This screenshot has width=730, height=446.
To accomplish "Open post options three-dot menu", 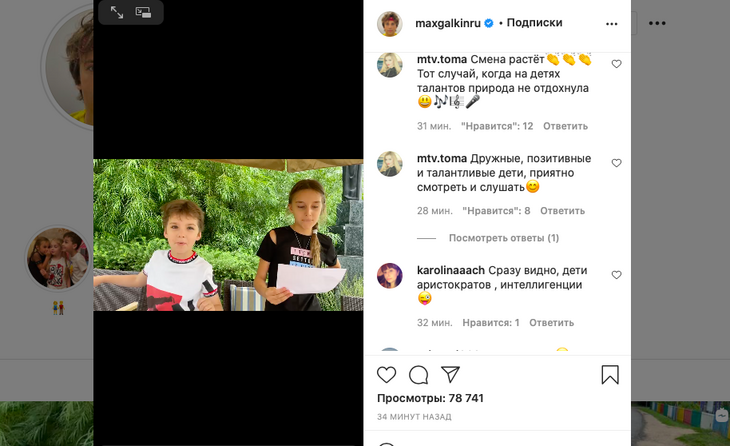I will [x=611, y=24].
